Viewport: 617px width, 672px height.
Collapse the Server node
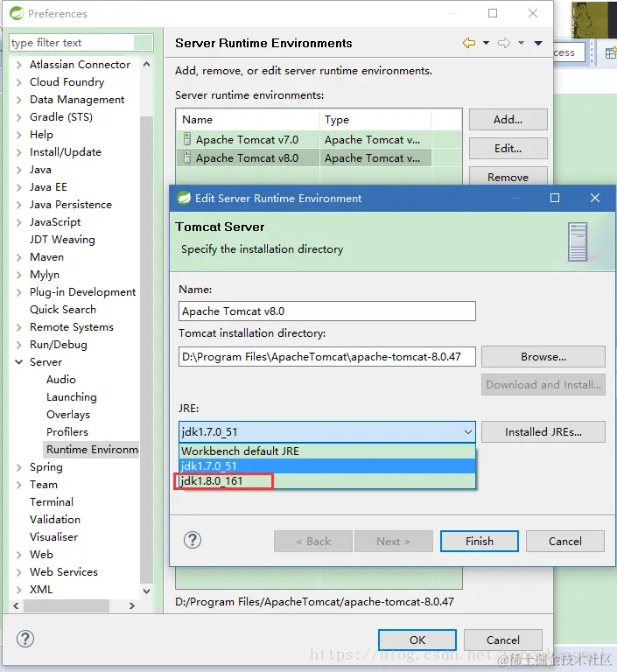[x=19, y=362]
